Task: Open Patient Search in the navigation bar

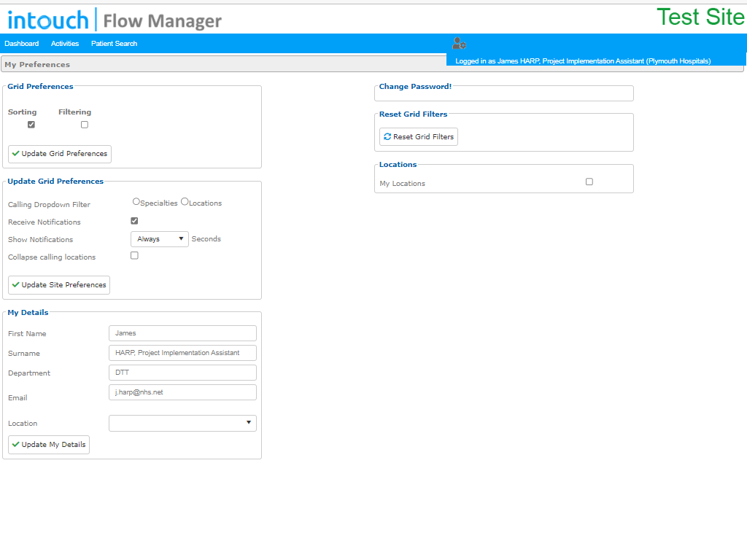Action: 115,43
